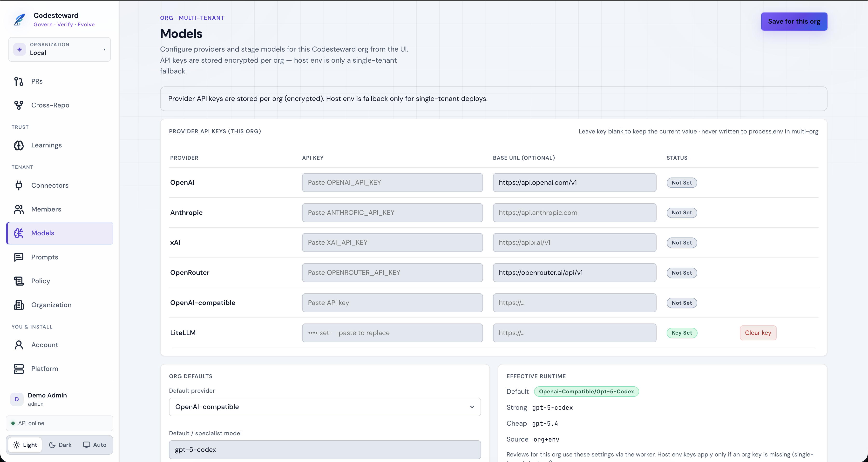Click the OpenRouter base URL field

(575, 273)
